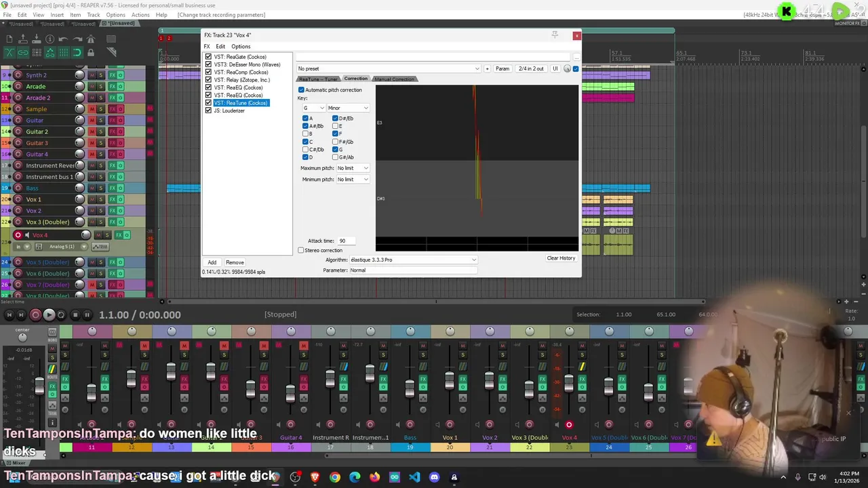868x488 pixels.
Task: Redo action from toolbar
Action: [77, 39]
